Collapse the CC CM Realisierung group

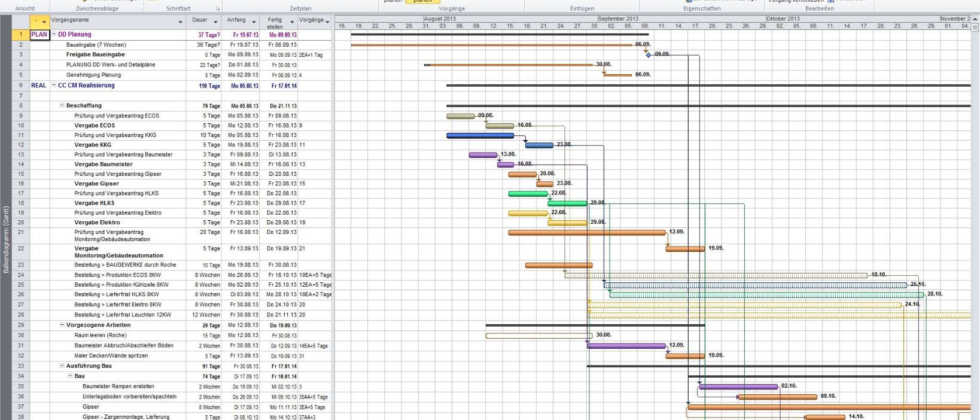(x=54, y=86)
